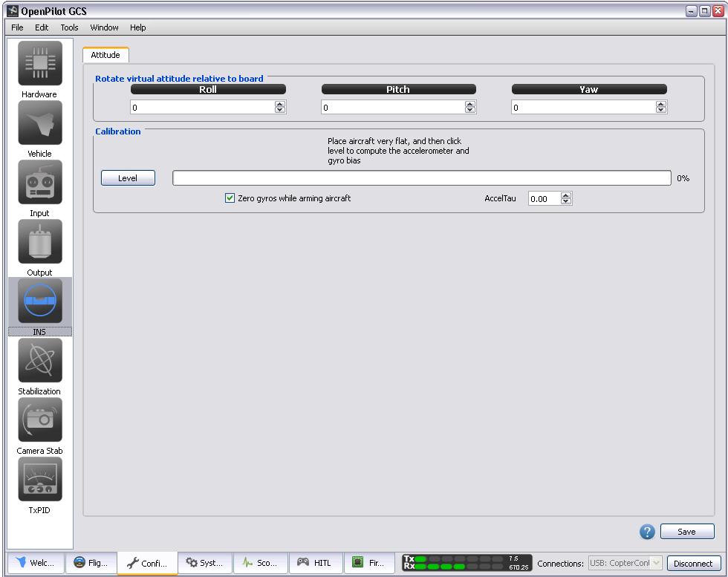Open the Tools menu

(70, 27)
